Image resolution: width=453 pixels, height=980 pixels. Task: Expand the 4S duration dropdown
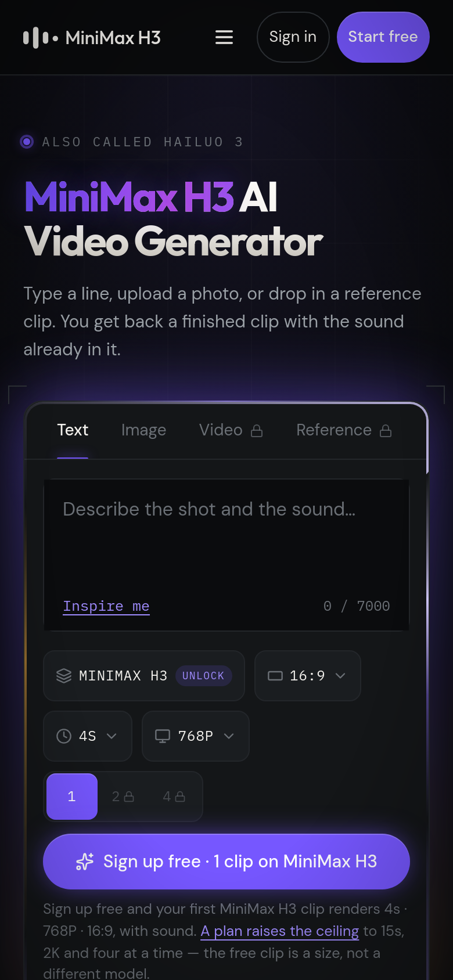click(x=88, y=736)
